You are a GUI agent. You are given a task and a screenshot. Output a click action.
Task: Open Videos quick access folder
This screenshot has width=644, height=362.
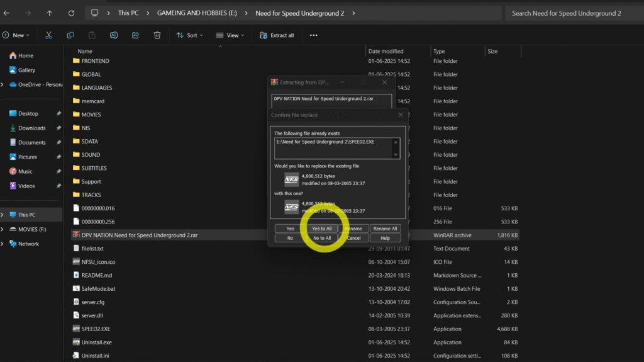coord(22,186)
